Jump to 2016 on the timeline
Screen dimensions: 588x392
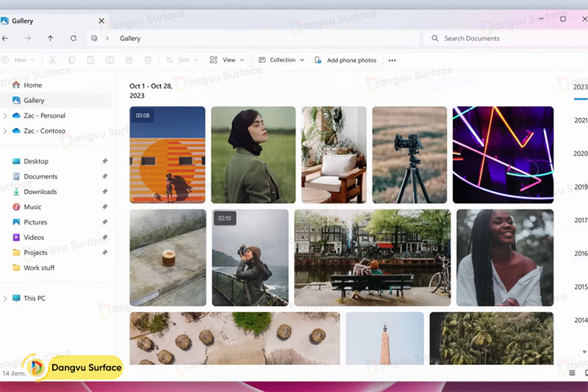click(x=581, y=254)
